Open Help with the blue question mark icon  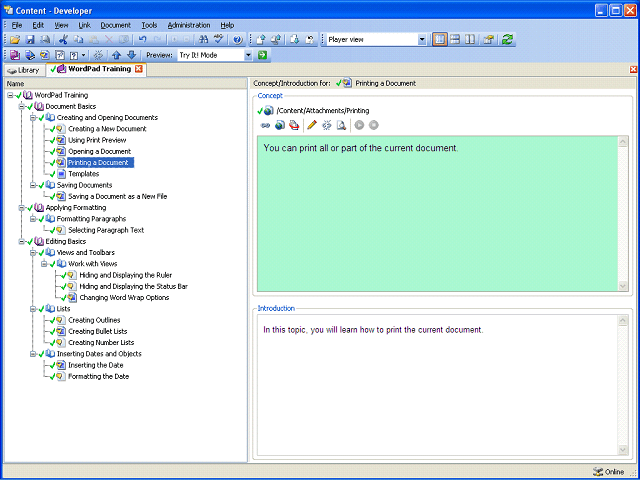coord(238,40)
